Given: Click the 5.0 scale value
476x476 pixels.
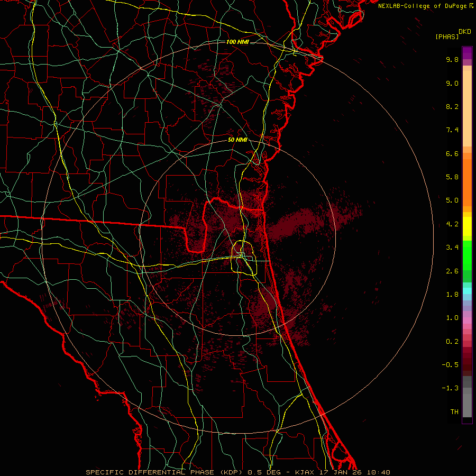Looking at the screenshot, I should click(x=452, y=200).
